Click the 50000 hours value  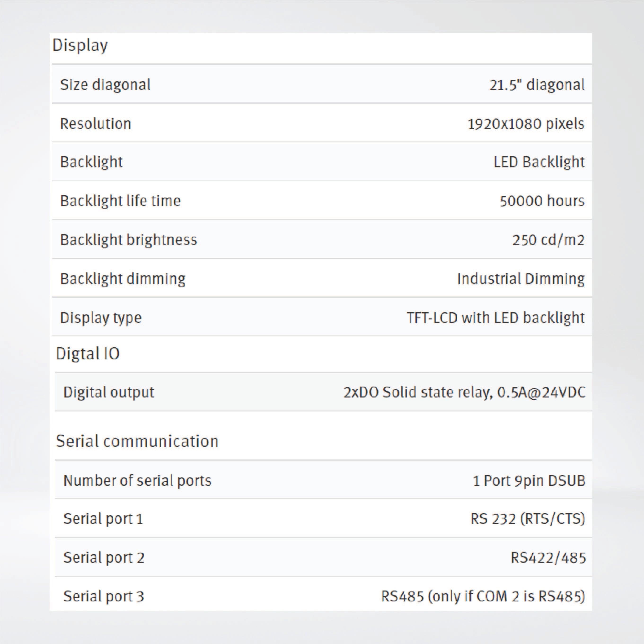pos(542,201)
